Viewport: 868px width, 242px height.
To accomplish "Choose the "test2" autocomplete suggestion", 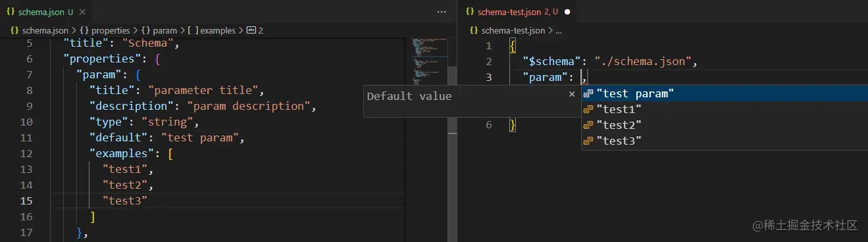I will (x=725, y=126).
